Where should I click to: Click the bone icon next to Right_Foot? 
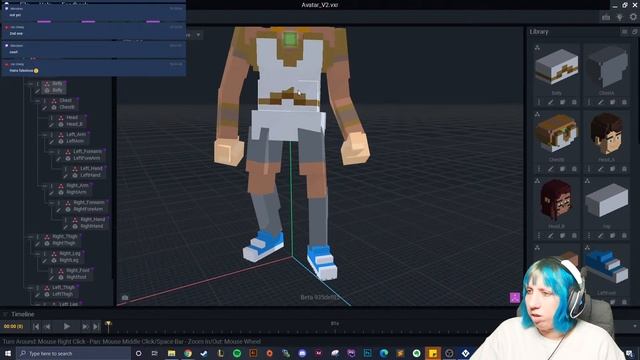click(x=61, y=271)
